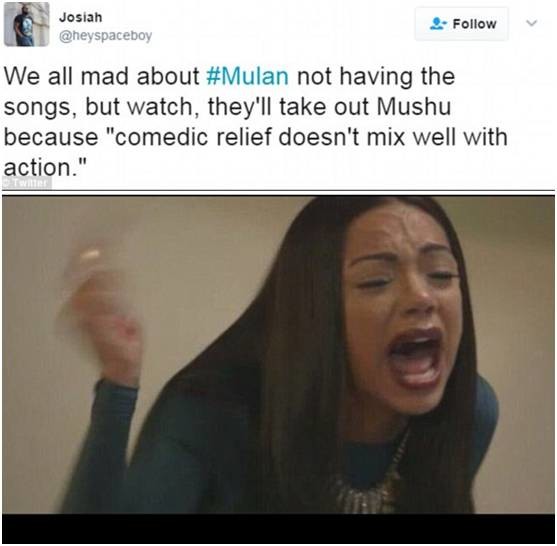Click the divider line above the image
Screen dimensions: 557x546
click(x=278, y=191)
